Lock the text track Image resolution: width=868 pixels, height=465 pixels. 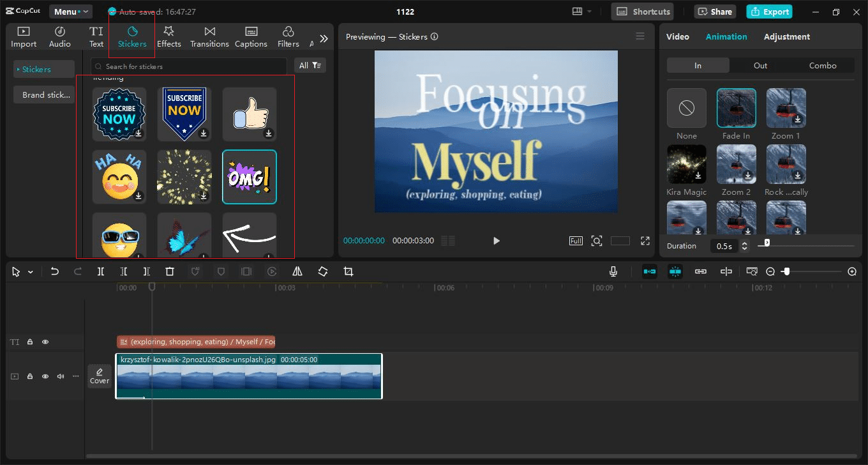coord(30,342)
